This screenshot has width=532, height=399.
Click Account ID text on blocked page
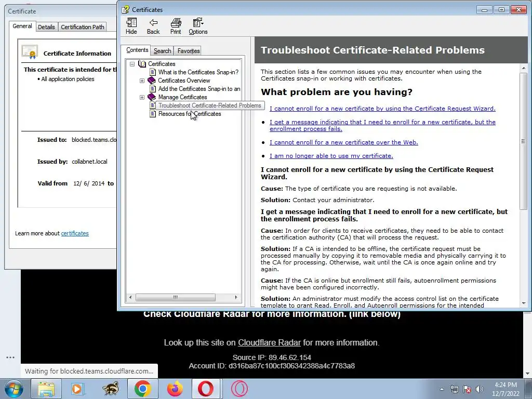272,366
